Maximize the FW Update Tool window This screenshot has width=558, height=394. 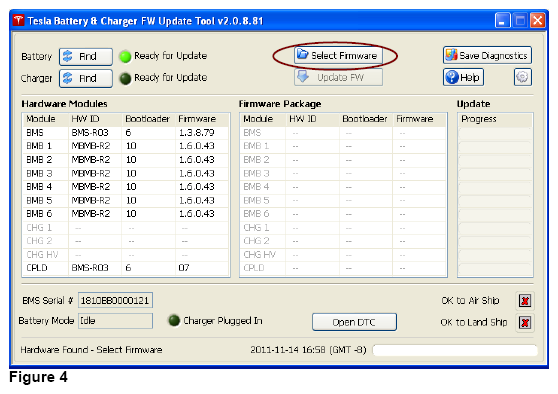tap(520, 21)
